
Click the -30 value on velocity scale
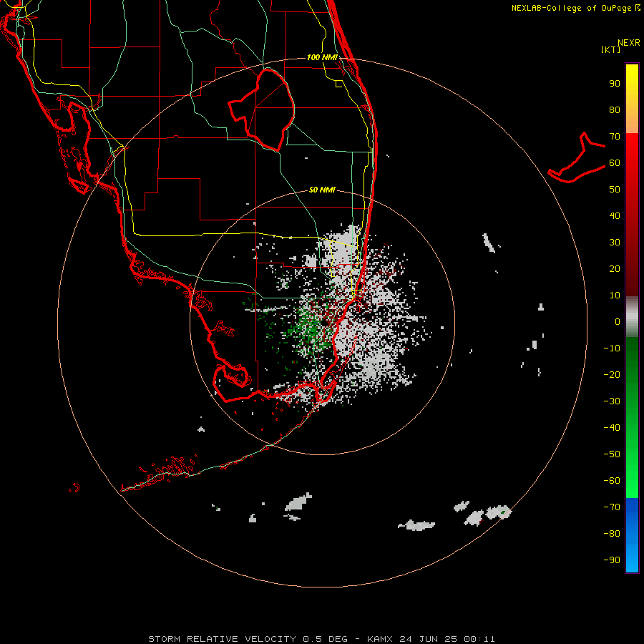(612, 401)
